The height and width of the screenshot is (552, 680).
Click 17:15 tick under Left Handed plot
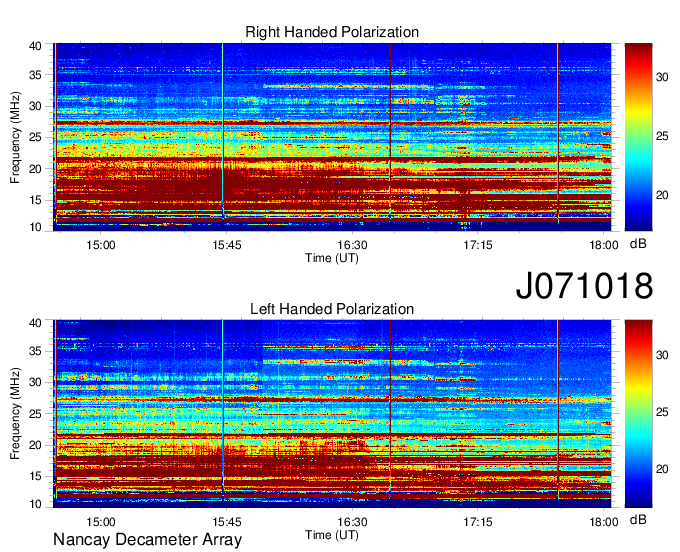click(477, 522)
